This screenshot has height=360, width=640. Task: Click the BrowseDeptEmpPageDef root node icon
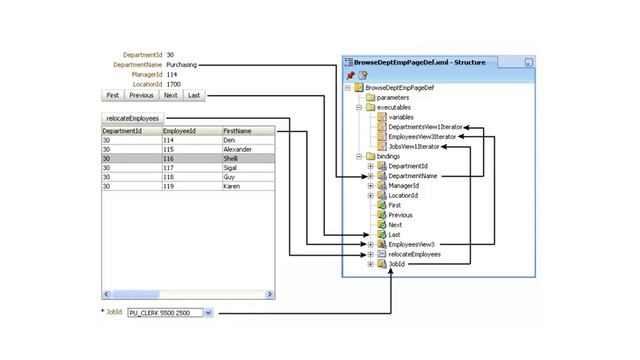coord(358,88)
